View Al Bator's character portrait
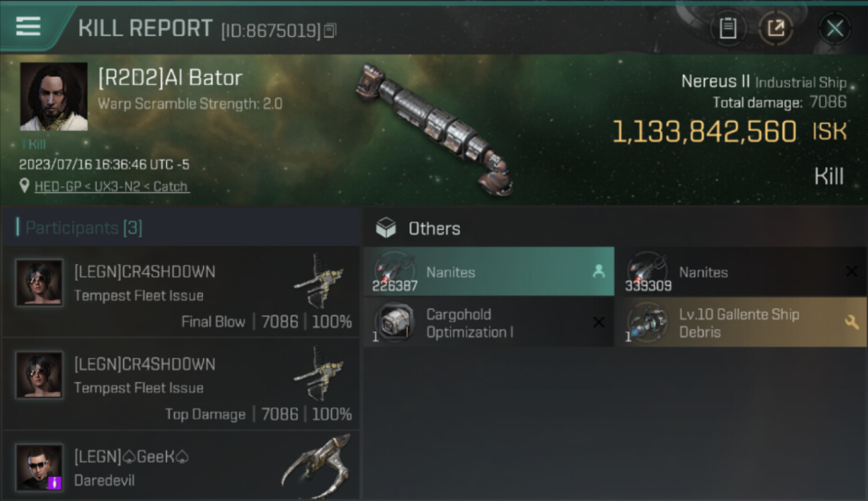The image size is (868, 501). point(53,97)
